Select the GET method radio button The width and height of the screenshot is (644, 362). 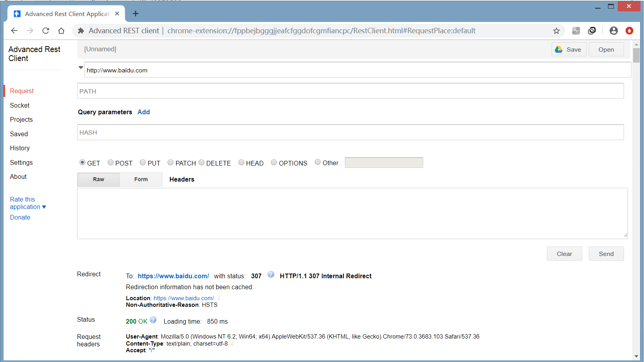coord(82,162)
